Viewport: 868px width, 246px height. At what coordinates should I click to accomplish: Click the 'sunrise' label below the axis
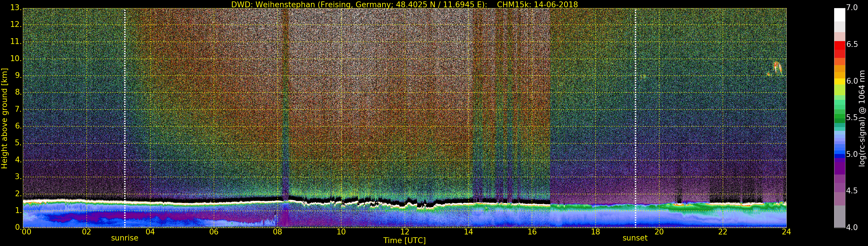click(x=125, y=238)
